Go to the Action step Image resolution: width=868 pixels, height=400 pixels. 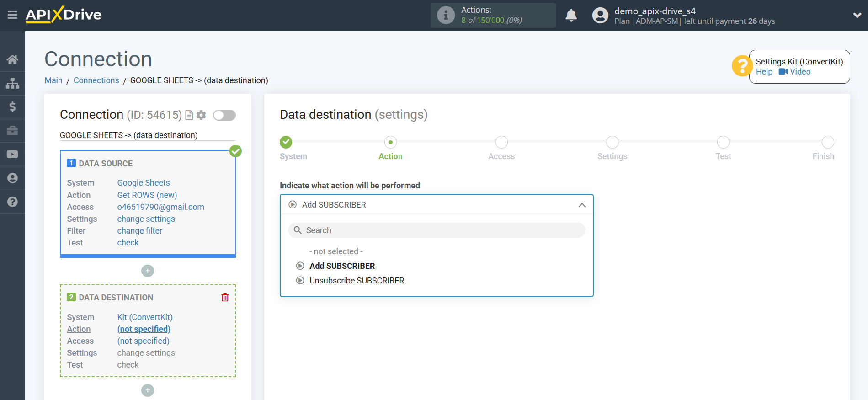pyautogui.click(x=390, y=142)
